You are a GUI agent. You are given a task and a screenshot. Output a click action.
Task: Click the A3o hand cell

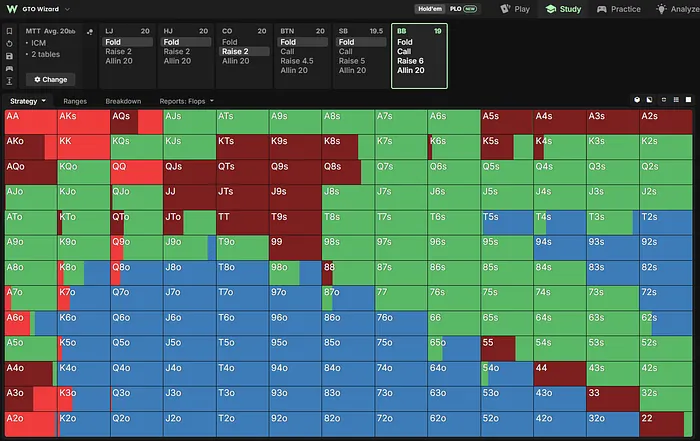tap(31, 399)
